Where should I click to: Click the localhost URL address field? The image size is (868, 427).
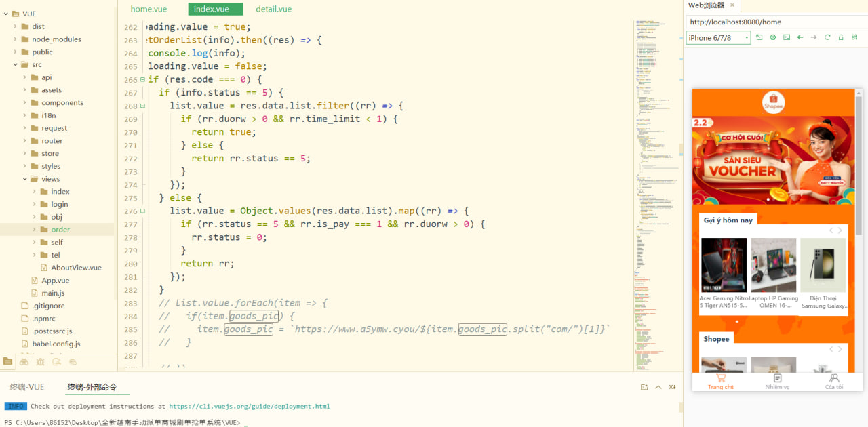(x=773, y=22)
